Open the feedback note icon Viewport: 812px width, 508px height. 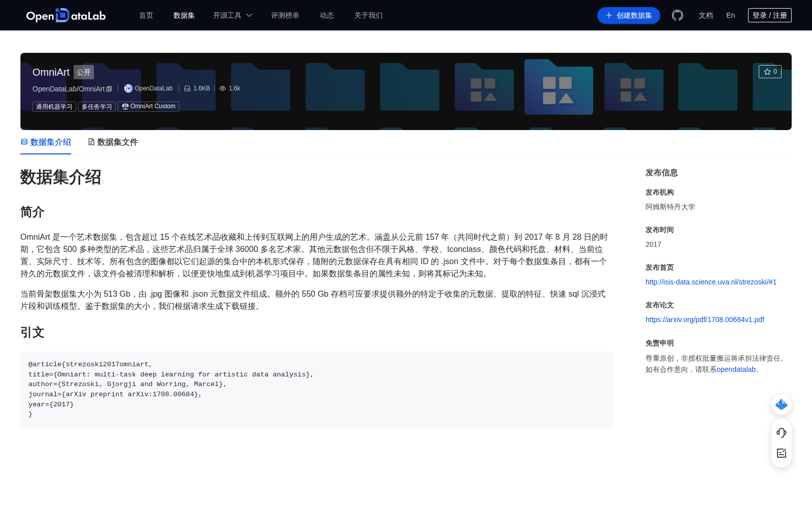pyautogui.click(x=782, y=453)
